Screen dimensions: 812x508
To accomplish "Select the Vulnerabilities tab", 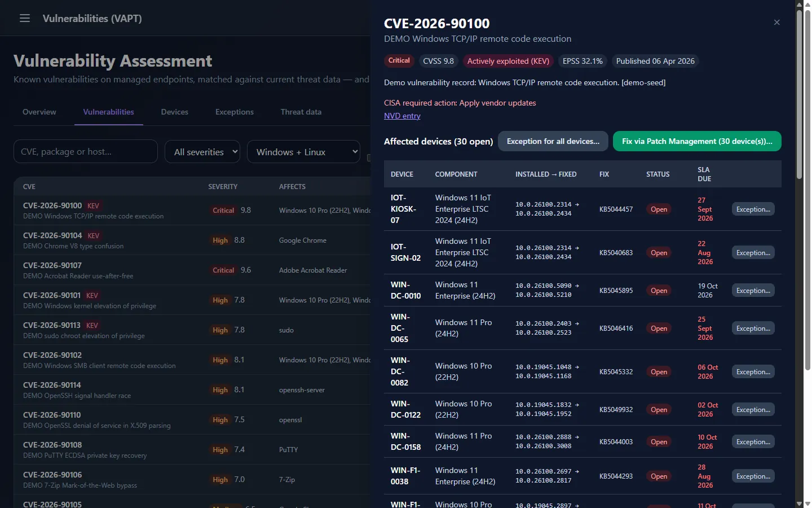I will [x=109, y=112].
